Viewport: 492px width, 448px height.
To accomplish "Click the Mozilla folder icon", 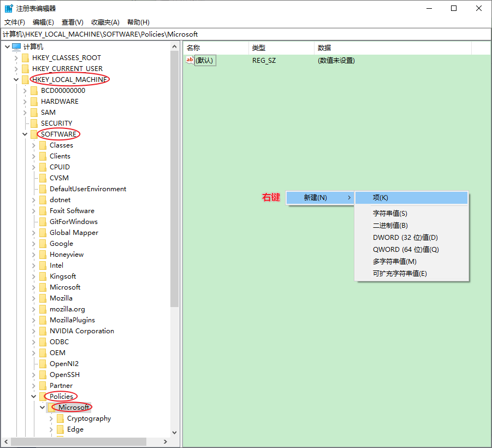I will coord(43,298).
